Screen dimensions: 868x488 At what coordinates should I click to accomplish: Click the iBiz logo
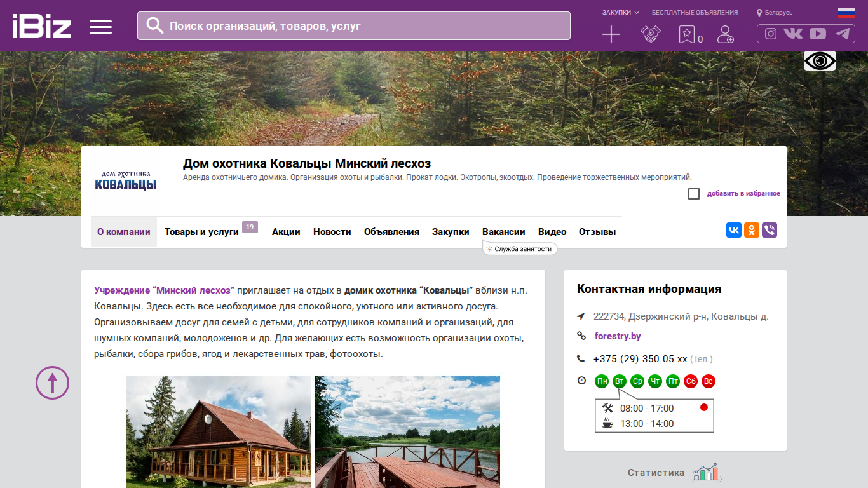41,26
